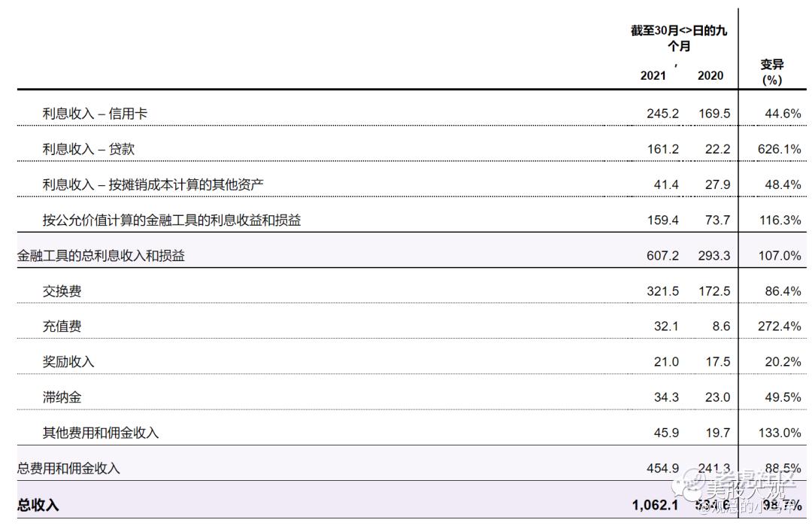Select the 321.5 interchange fee value
This screenshot has height=526, width=812.
pos(662,291)
